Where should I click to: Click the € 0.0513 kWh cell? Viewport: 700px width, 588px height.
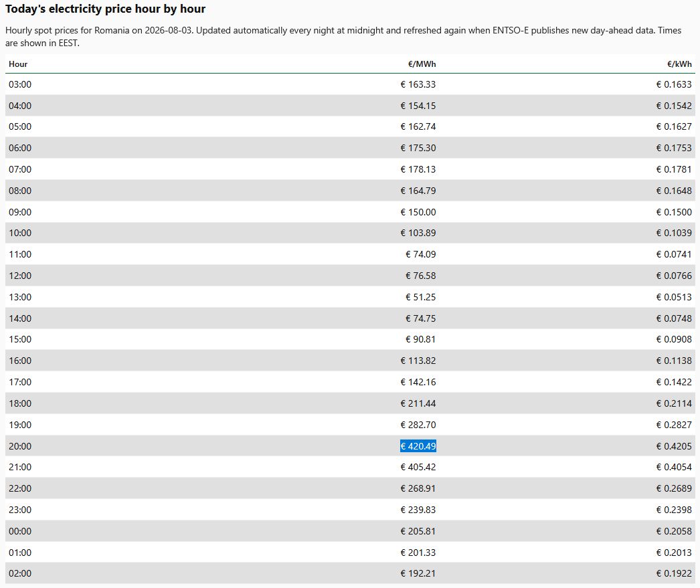[674, 297]
